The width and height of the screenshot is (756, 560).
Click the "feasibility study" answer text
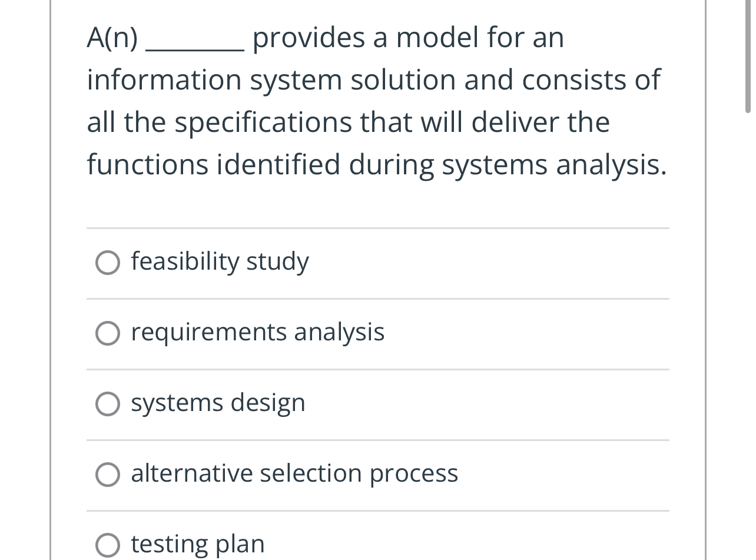point(220,261)
